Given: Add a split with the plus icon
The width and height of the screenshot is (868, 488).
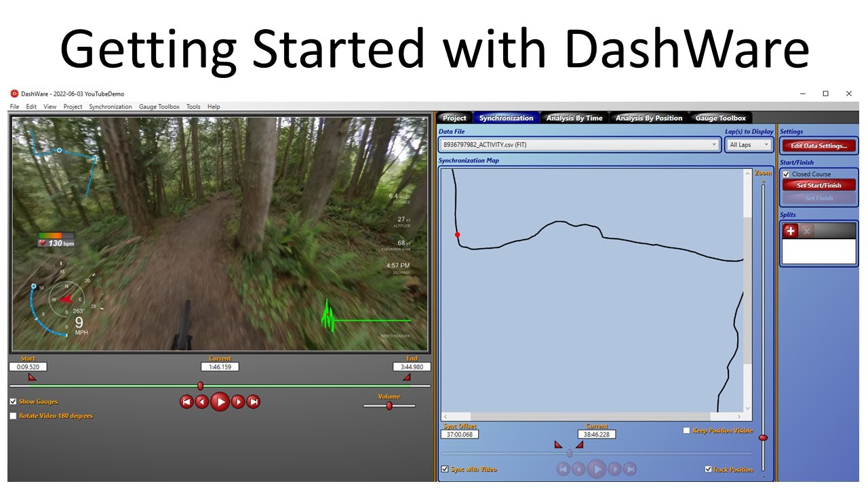Looking at the screenshot, I should tap(790, 231).
